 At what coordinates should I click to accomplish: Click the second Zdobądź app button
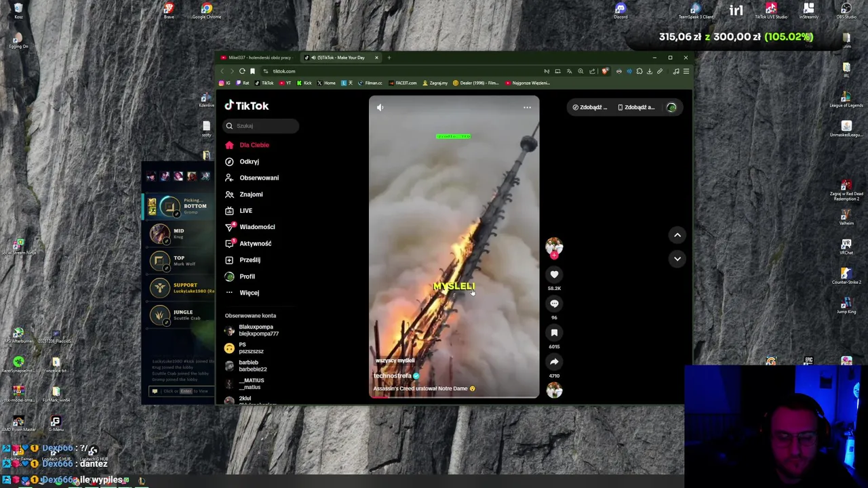pyautogui.click(x=637, y=107)
